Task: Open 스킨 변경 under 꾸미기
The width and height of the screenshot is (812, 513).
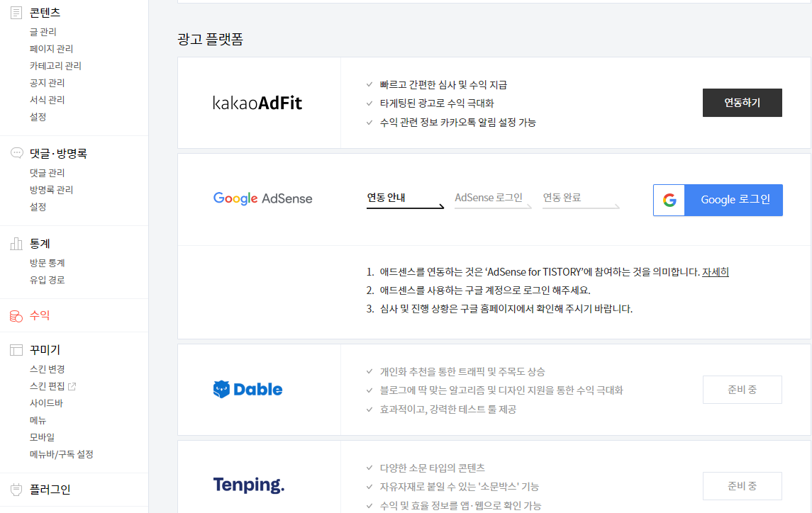Action: click(47, 369)
